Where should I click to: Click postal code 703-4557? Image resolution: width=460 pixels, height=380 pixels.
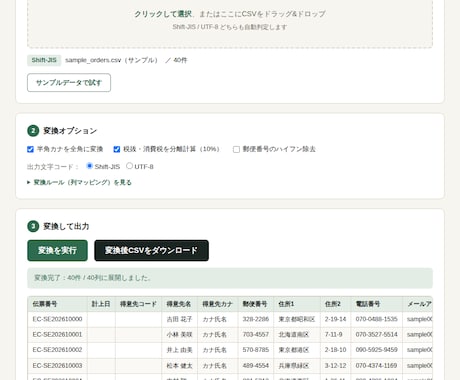pos(256,335)
